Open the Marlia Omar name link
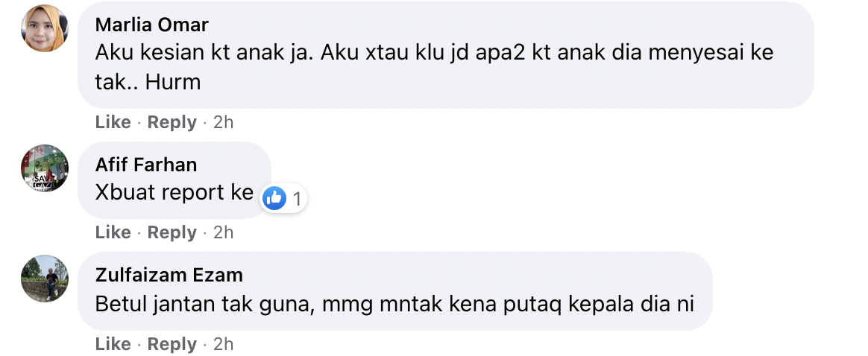The width and height of the screenshot is (868, 356). click(152, 25)
